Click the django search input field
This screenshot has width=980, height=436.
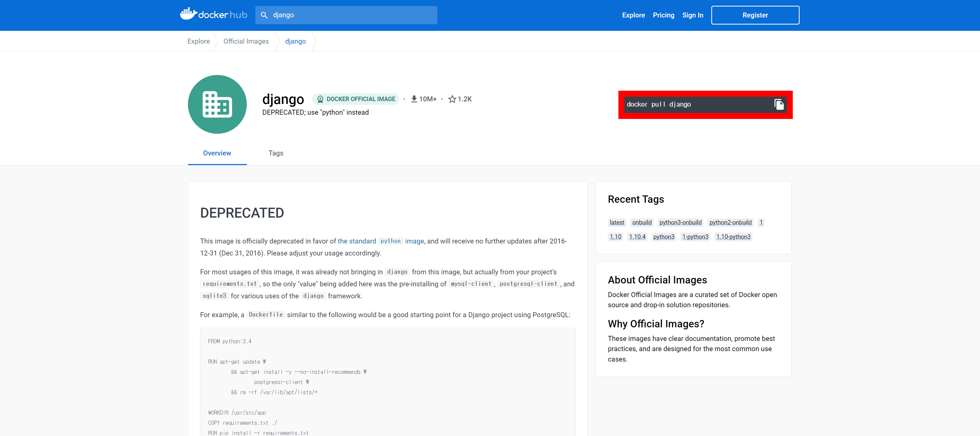(x=346, y=15)
